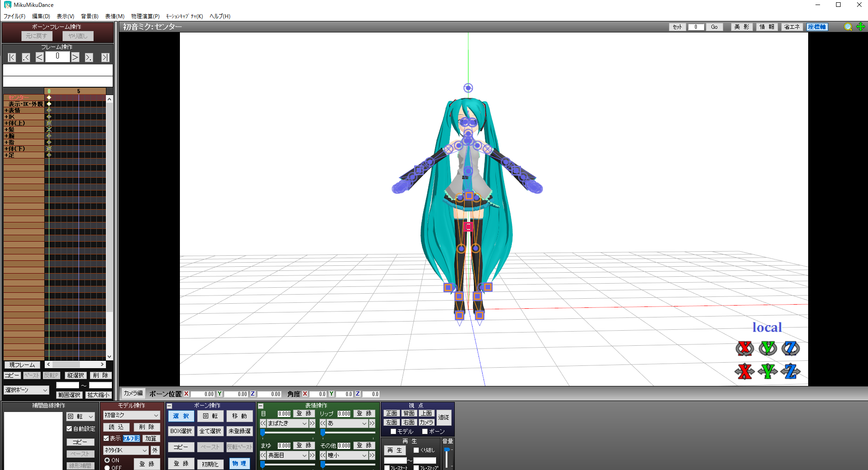
Task: Open the 選択ボーン dropdown
Action: coord(26,390)
